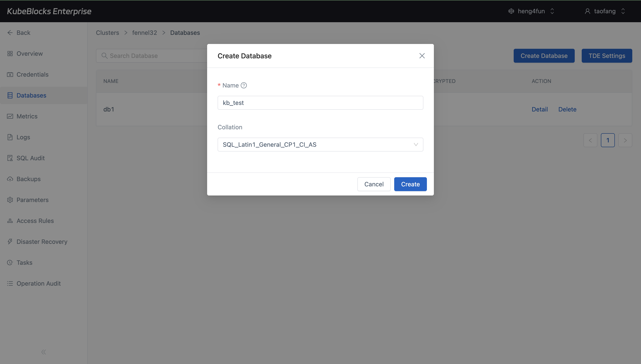This screenshot has width=641, height=364.
Task: Click the Metrics chart icon
Action: tap(10, 116)
